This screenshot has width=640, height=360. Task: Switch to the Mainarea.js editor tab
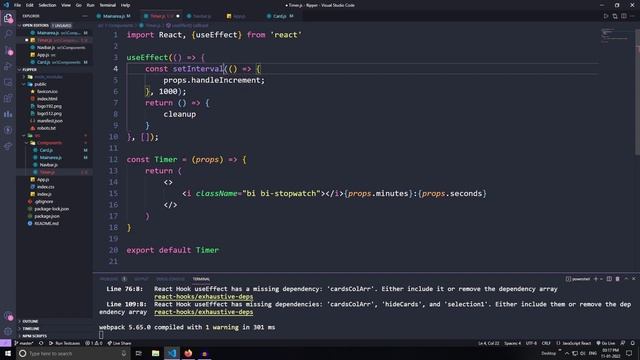[x=114, y=16]
